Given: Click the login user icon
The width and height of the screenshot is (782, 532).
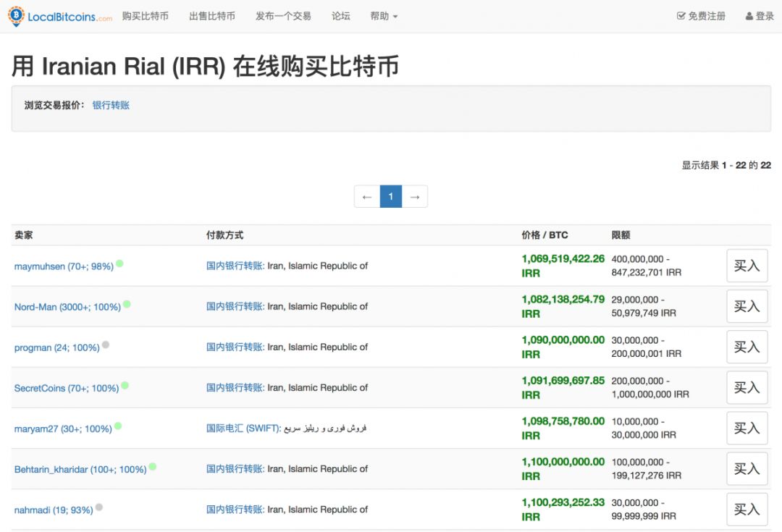Looking at the screenshot, I should (x=749, y=17).
